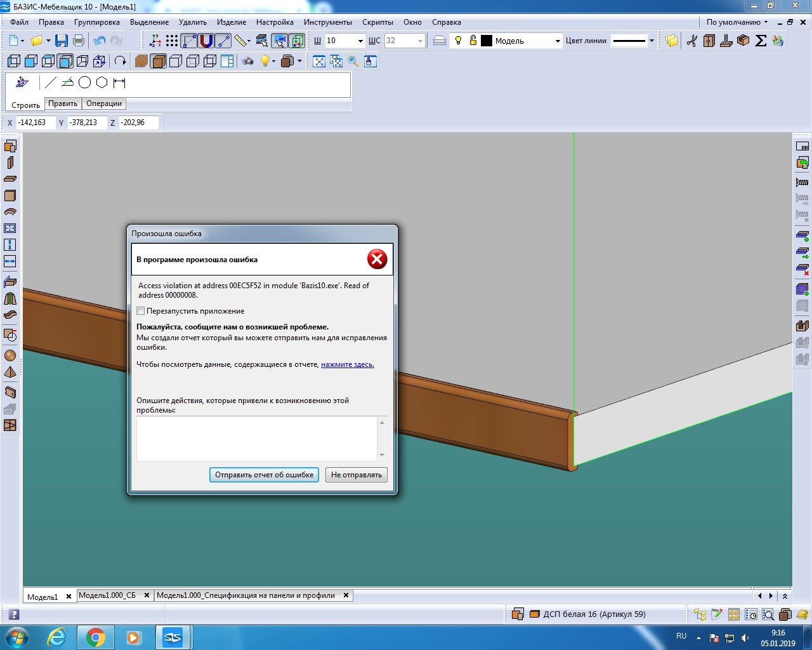This screenshot has height=650, width=812.
Task: Toggle the layer lock padlock icon
Action: coord(473,41)
